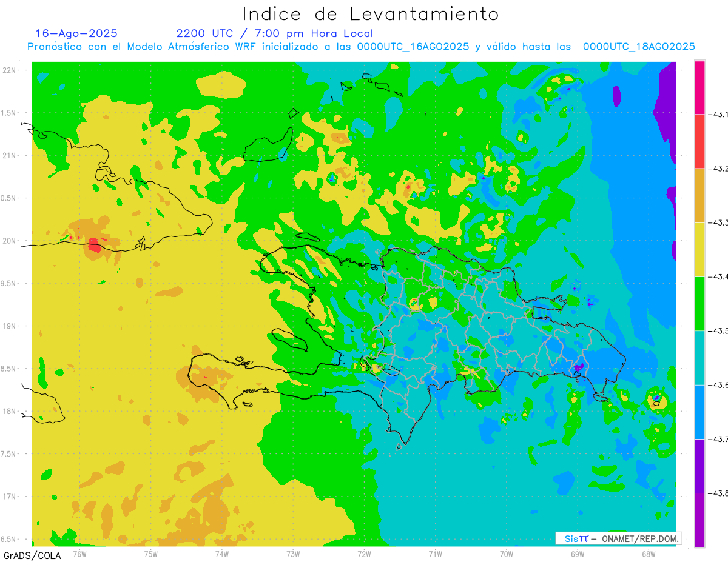Click the legend value "-43.5"
The height and width of the screenshot is (562, 728).
pos(718,330)
